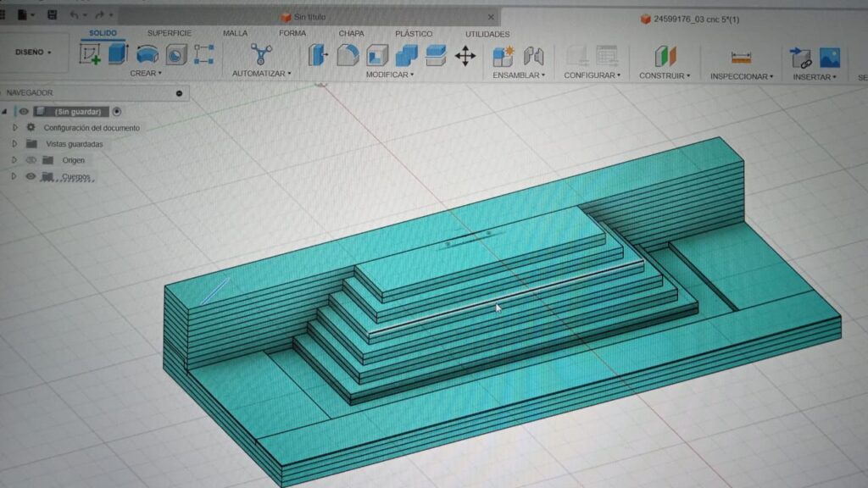Expand the Cuerpos tree node

(14, 176)
